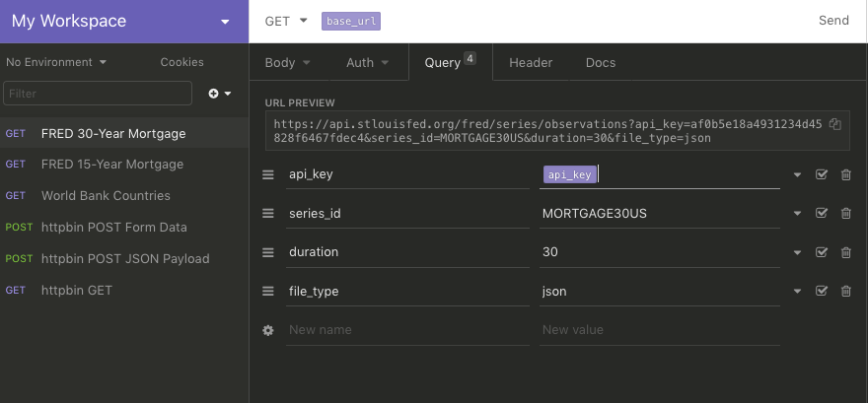
Task: Delete the series_id query parameter
Action: coord(846,213)
